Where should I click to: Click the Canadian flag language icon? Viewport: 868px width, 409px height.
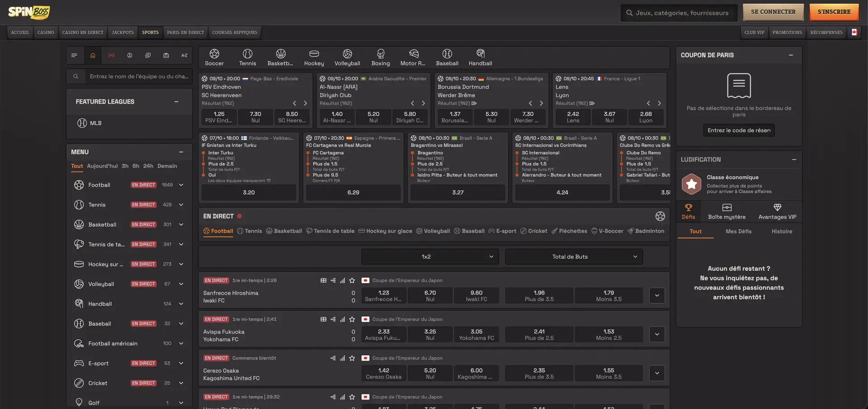click(x=854, y=32)
